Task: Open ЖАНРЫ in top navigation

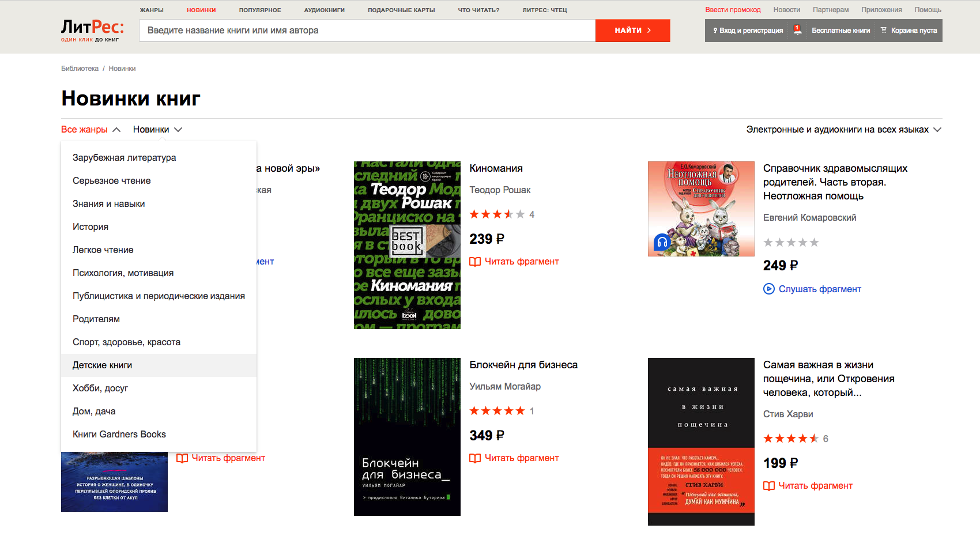Action: 152,10
